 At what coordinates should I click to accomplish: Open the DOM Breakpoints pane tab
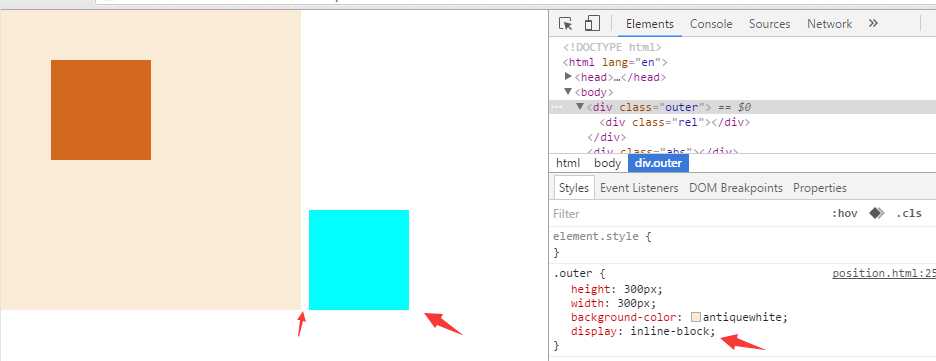[735, 187]
